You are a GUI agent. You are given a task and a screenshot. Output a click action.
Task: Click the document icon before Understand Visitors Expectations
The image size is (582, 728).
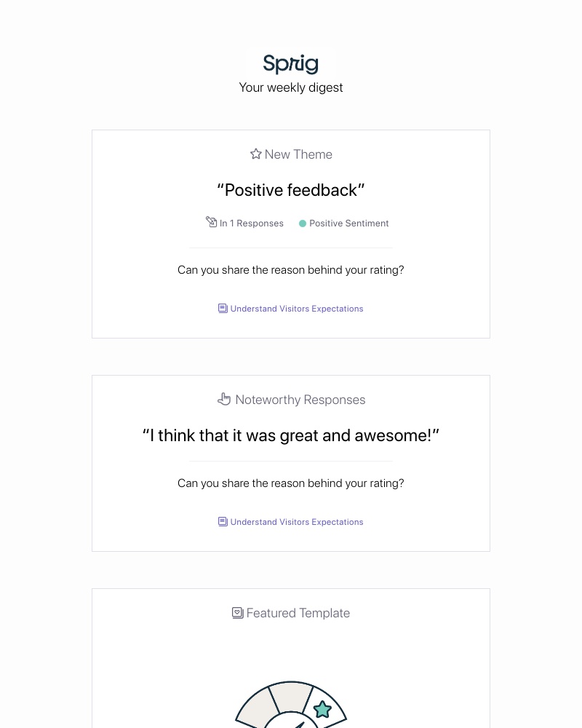[x=223, y=308]
